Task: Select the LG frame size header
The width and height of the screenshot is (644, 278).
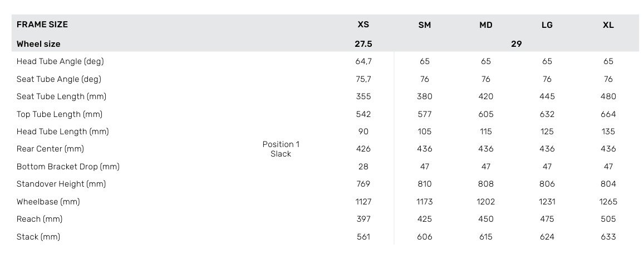Action: 547,25
